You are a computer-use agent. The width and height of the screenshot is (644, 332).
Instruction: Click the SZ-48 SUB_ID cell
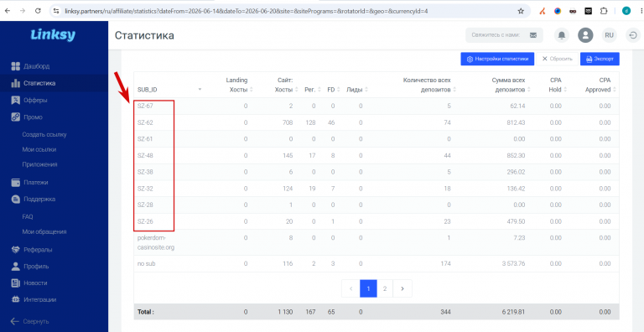tap(145, 155)
